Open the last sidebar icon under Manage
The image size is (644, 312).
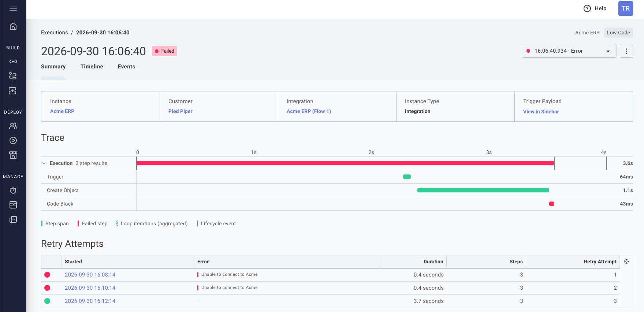click(13, 219)
